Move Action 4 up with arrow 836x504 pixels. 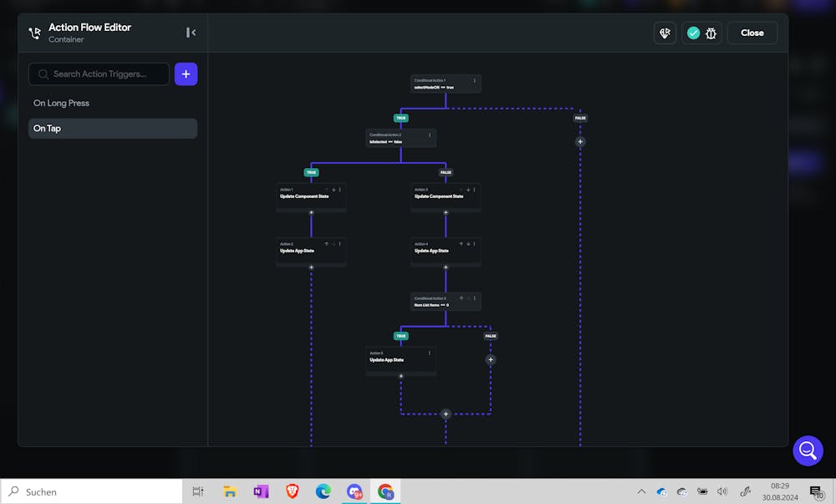tap(462, 244)
